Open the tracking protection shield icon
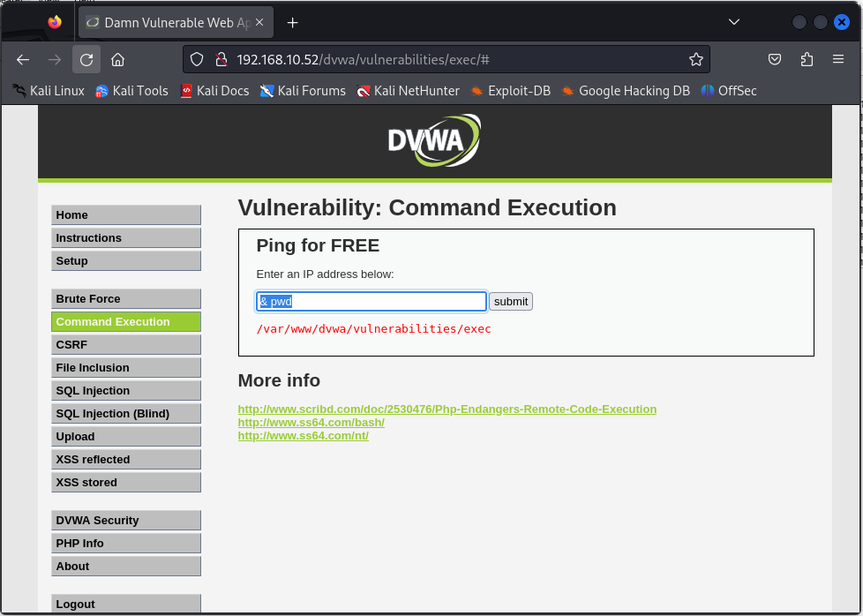 pyautogui.click(x=197, y=59)
